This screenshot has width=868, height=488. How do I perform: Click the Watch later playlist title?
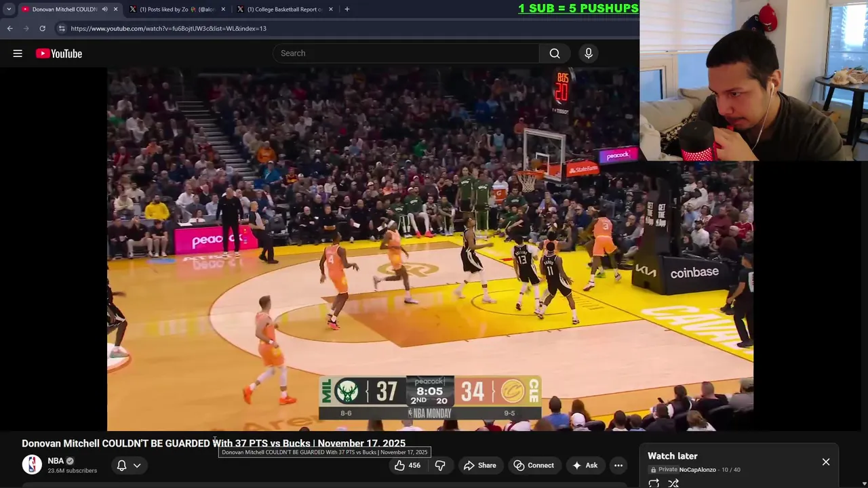(673, 456)
